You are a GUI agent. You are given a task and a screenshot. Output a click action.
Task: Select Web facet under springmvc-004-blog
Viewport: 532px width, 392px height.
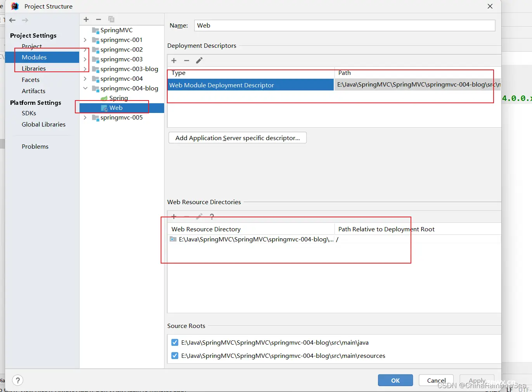116,108
